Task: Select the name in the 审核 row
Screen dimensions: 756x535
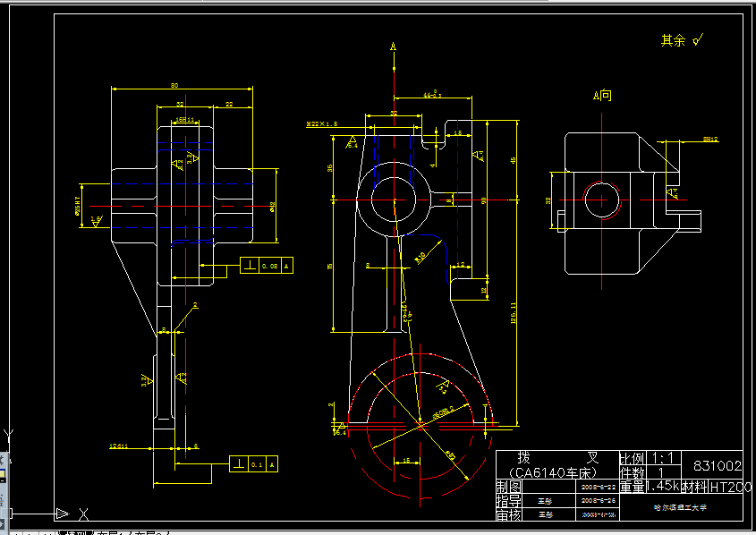Action: [545, 514]
